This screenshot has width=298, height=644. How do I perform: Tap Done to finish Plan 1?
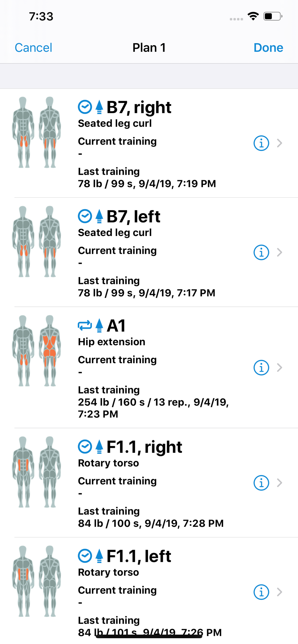(268, 48)
